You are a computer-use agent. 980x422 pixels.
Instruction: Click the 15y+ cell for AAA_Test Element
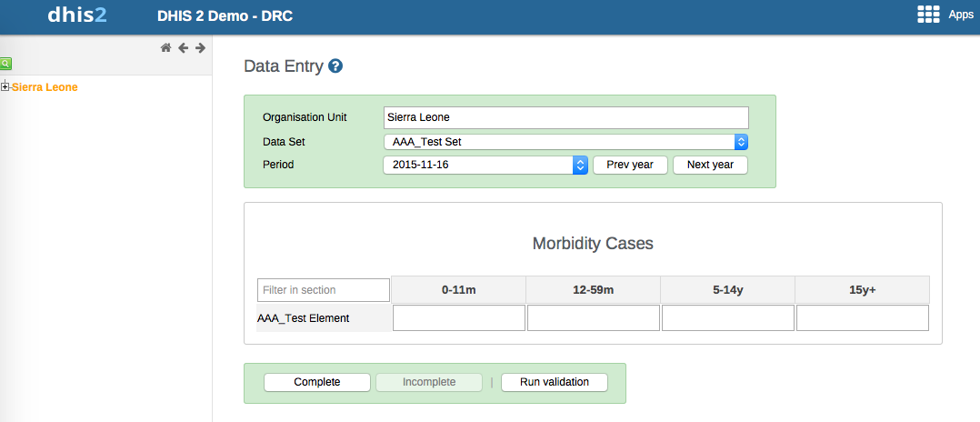(x=862, y=318)
